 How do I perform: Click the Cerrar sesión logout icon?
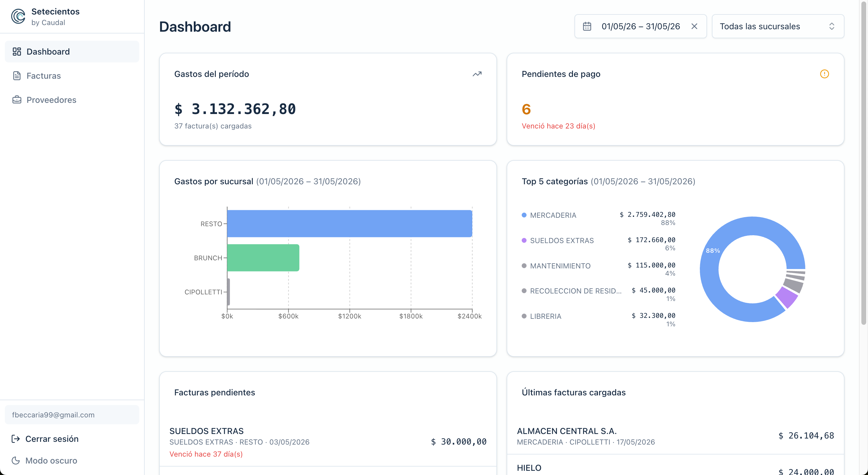(15, 439)
